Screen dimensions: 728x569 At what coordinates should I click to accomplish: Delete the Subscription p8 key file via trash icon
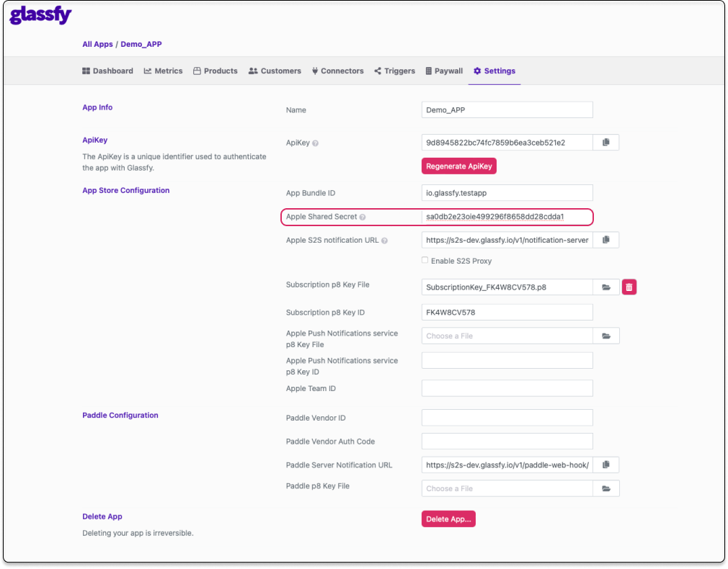(x=629, y=287)
